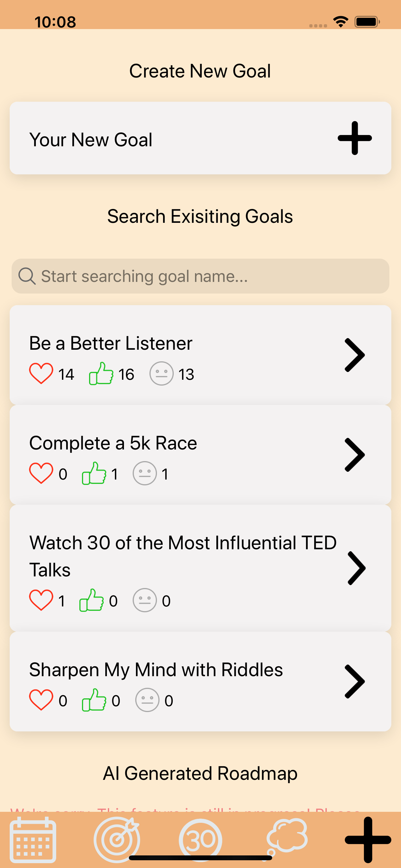Tap the plus icon beside Your New Goal

(x=355, y=138)
